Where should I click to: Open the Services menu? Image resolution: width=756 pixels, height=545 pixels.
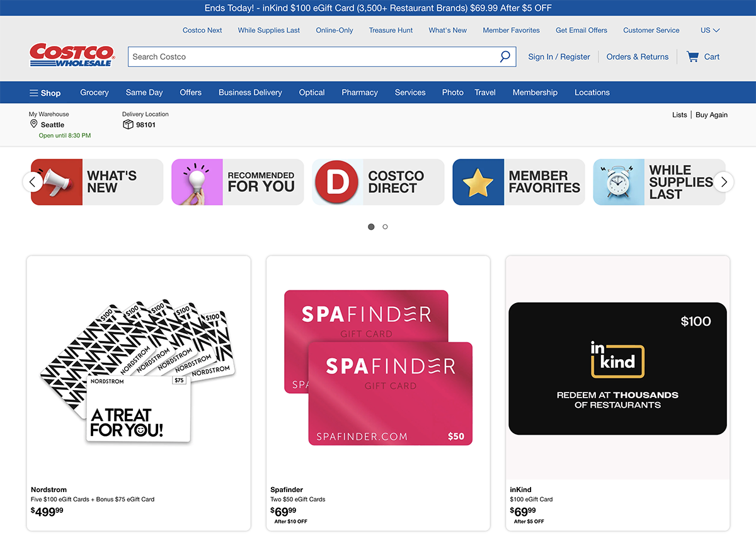click(410, 93)
